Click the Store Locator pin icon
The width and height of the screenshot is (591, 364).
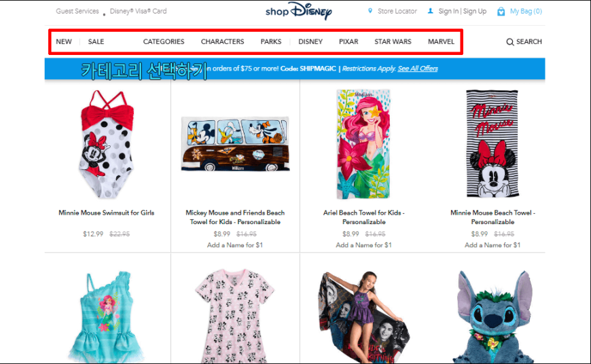[370, 11]
